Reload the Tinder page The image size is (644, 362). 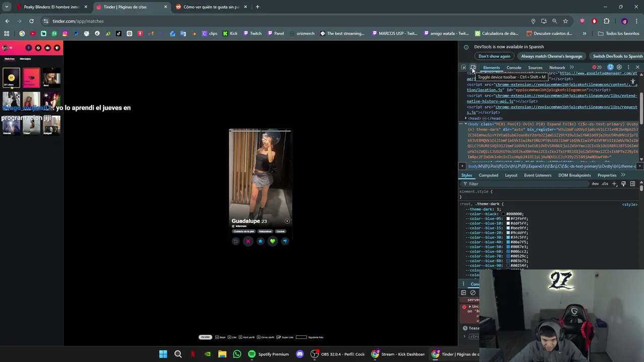tap(31, 21)
